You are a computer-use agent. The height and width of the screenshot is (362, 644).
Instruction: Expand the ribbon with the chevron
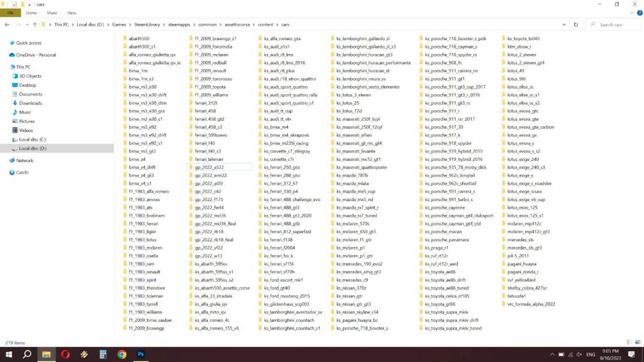(631, 13)
